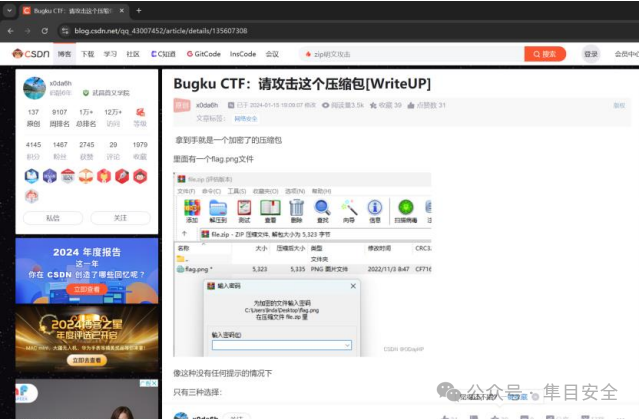
Task: Click the 2745 获赞 stat
Action: coord(86,150)
